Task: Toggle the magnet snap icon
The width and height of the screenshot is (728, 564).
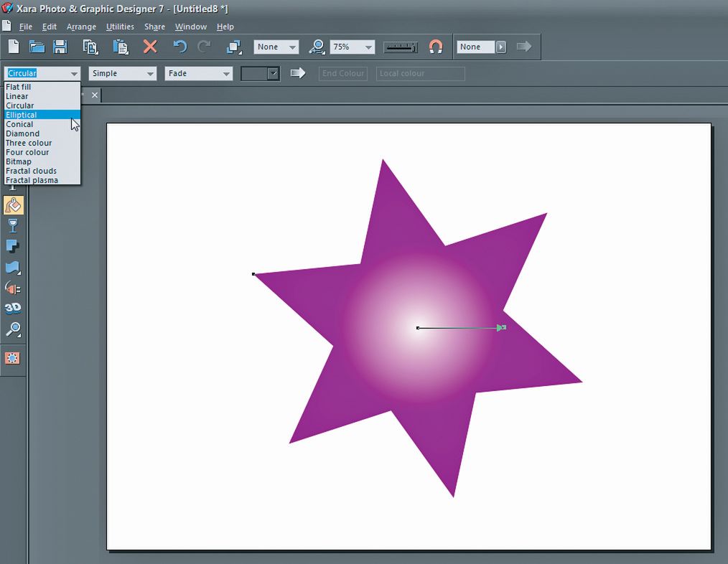Action: click(x=436, y=47)
